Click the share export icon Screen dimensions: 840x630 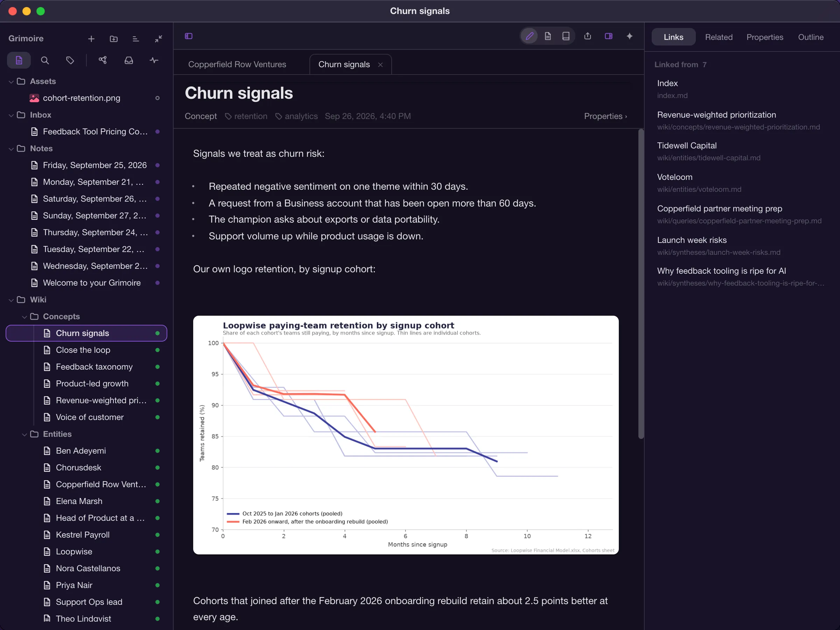pos(587,36)
